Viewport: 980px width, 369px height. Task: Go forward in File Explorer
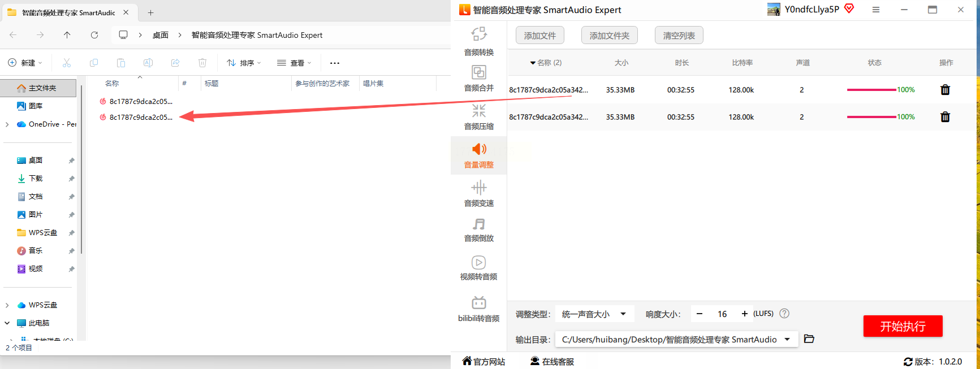pyautogui.click(x=40, y=35)
